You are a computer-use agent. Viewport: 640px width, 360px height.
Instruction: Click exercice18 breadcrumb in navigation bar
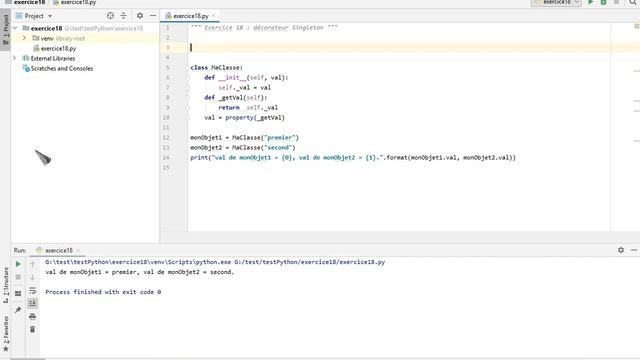click(x=29, y=2)
